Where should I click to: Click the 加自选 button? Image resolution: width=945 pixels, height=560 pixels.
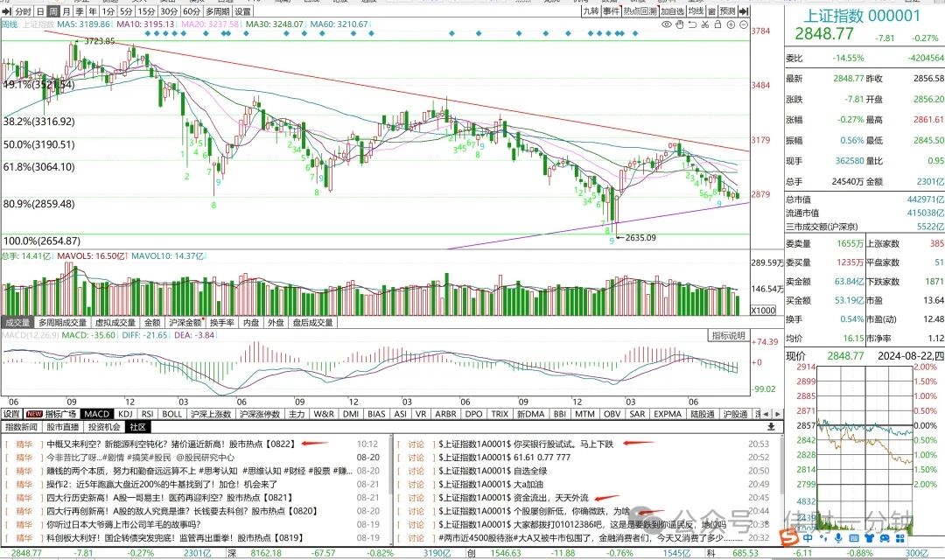[672, 10]
